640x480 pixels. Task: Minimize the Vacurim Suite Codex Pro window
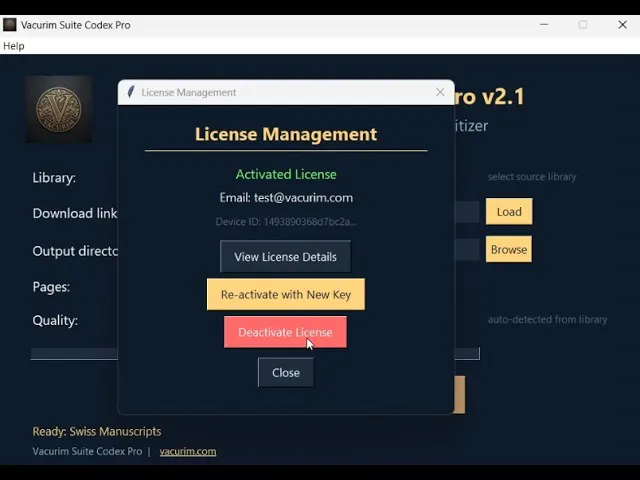(544, 24)
